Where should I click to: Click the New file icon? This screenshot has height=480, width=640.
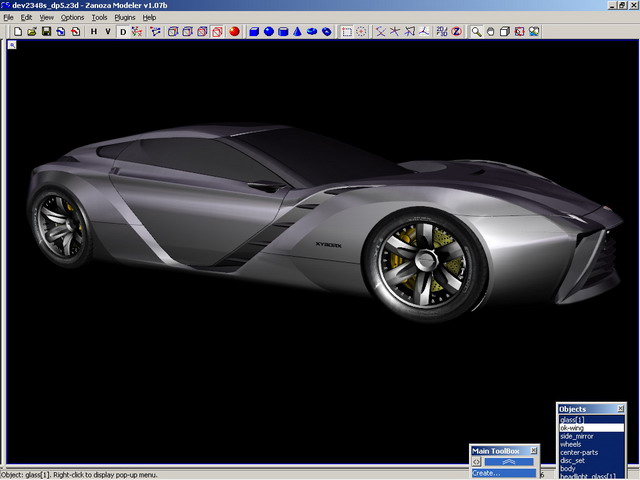pos(18,31)
